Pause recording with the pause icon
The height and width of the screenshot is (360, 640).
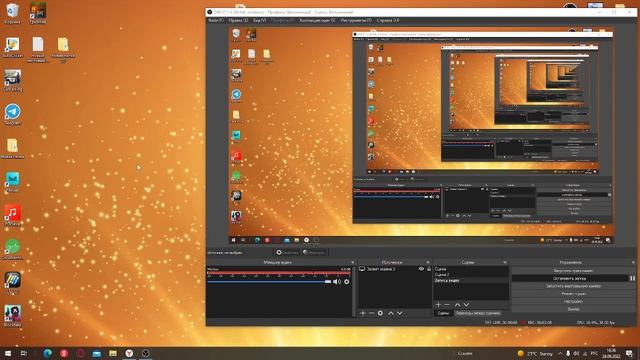[632, 278]
